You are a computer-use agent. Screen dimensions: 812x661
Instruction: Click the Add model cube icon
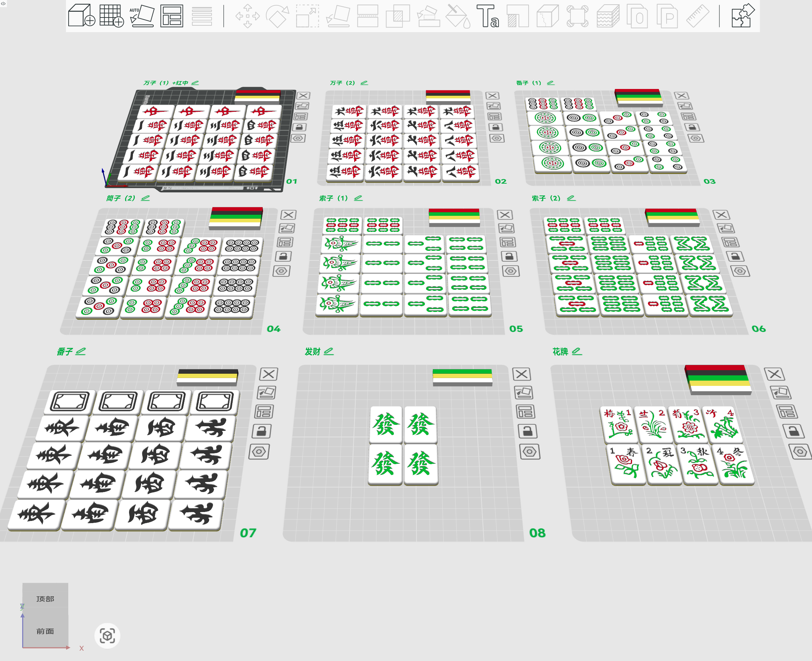pos(81,16)
